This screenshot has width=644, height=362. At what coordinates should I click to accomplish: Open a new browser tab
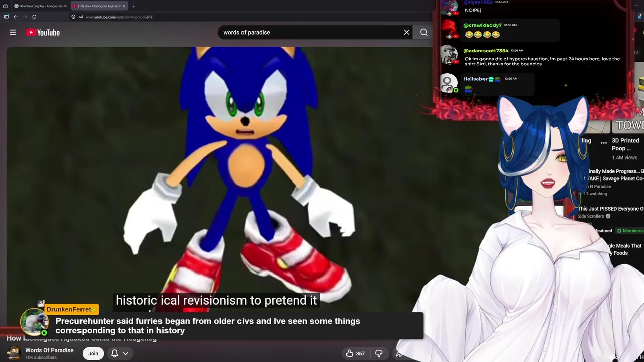pyautogui.click(x=134, y=6)
